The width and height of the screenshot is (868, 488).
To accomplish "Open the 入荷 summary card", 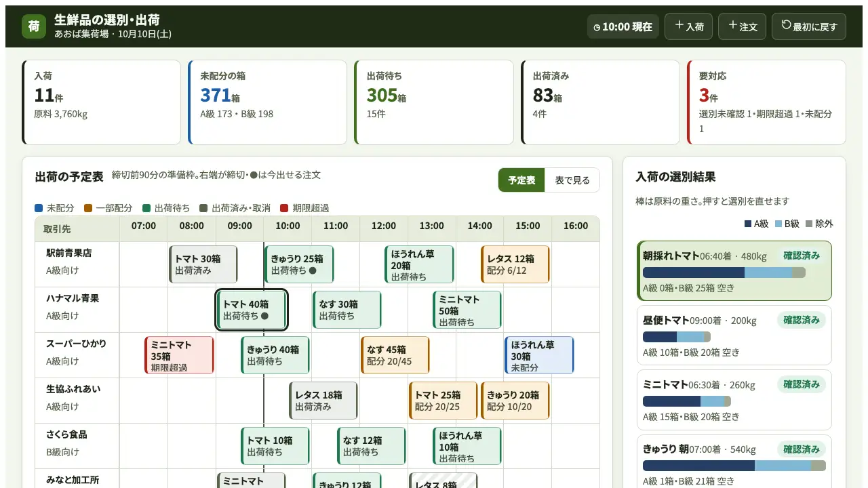I will click(x=101, y=102).
